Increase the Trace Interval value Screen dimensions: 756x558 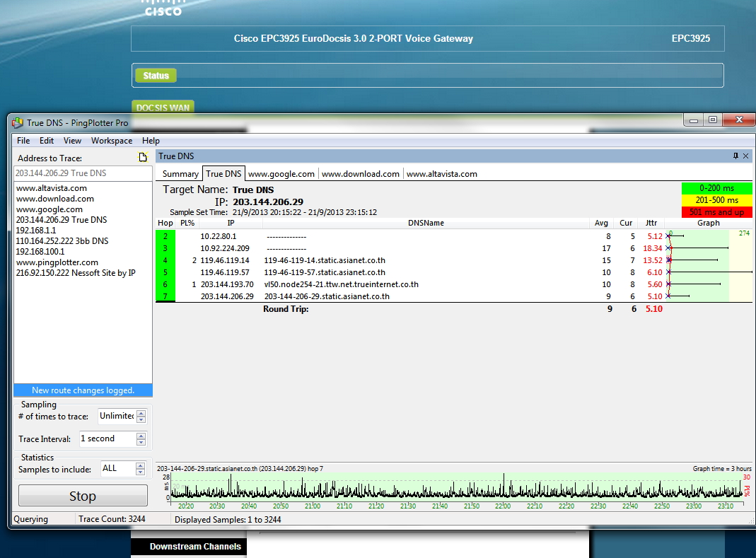141,436
